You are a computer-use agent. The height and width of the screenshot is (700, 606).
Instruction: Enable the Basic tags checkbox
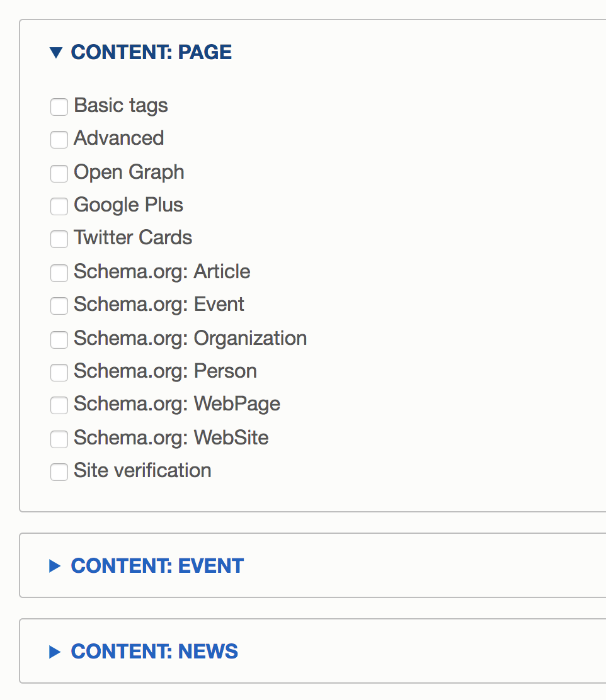point(59,107)
